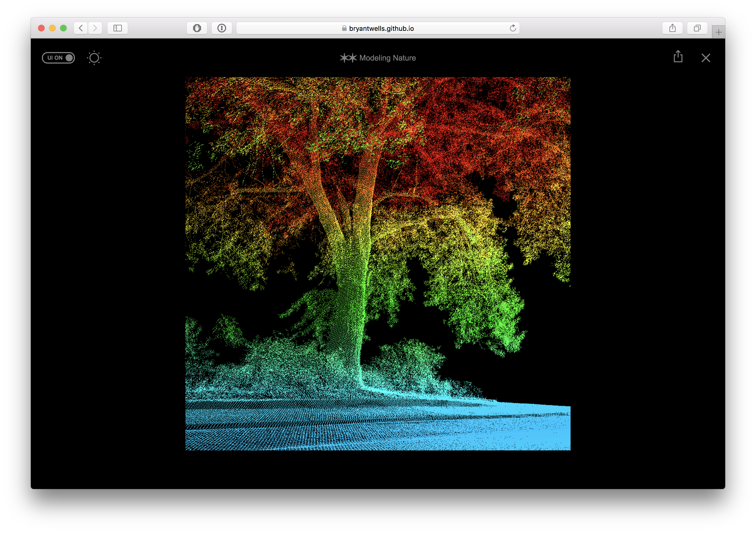
Task: Toggle the UI ON switch off
Action: click(x=58, y=58)
